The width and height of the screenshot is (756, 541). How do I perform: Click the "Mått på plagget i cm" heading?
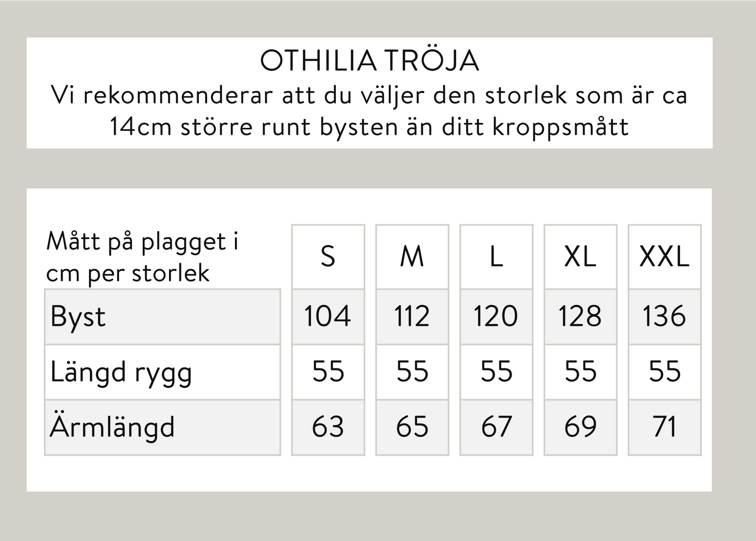coord(142,257)
